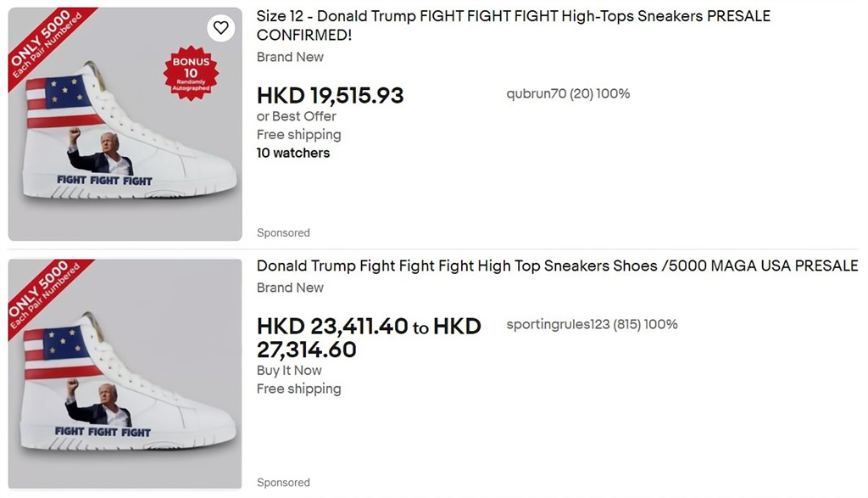Click the 'or Best Offer' text
The image size is (868, 498).
point(296,116)
